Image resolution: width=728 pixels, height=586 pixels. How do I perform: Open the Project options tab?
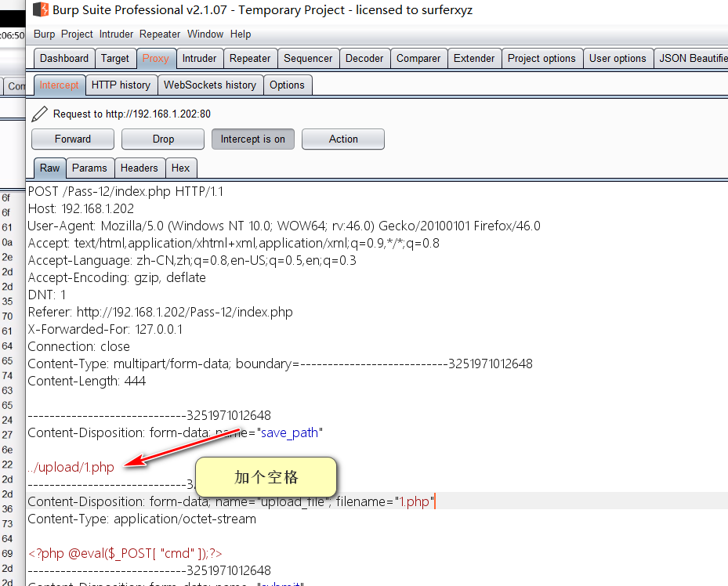[x=541, y=59]
